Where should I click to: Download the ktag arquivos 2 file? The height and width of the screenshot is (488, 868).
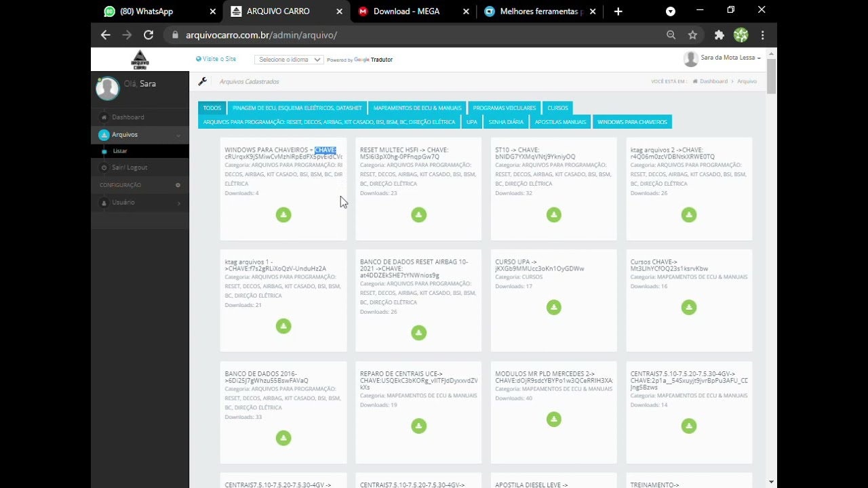click(689, 215)
